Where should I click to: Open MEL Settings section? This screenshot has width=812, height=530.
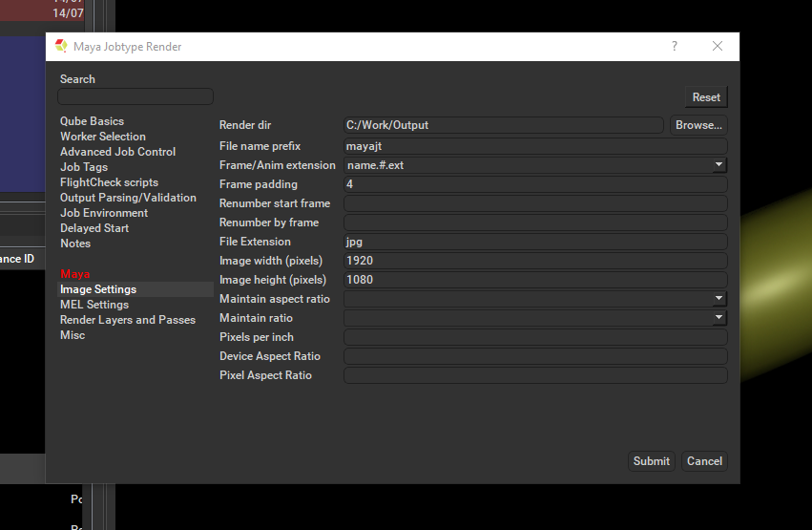click(x=94, y=305)
